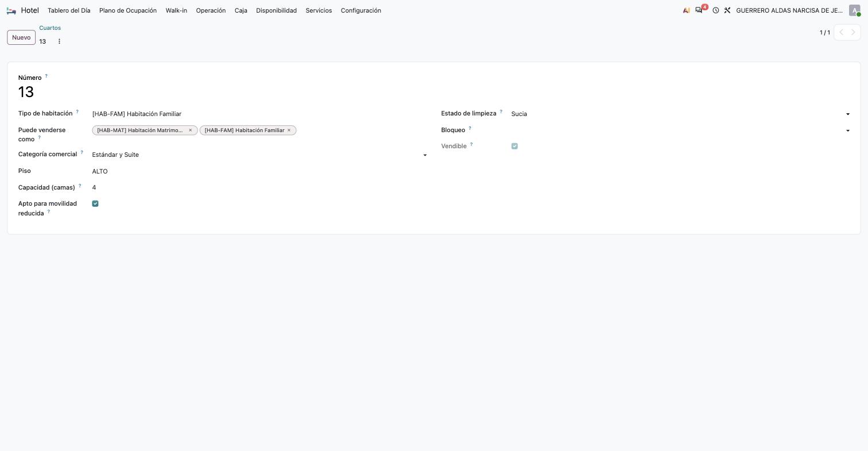Edit the room Número field 13
The width and height of the screenshot is (868, 451).
224,92
